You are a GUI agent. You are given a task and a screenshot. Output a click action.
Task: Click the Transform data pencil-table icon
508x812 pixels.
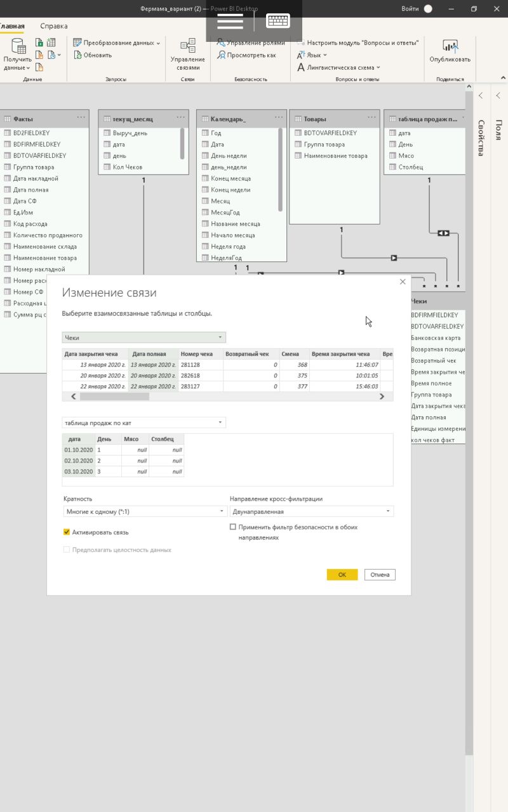(x=77, y=43)
